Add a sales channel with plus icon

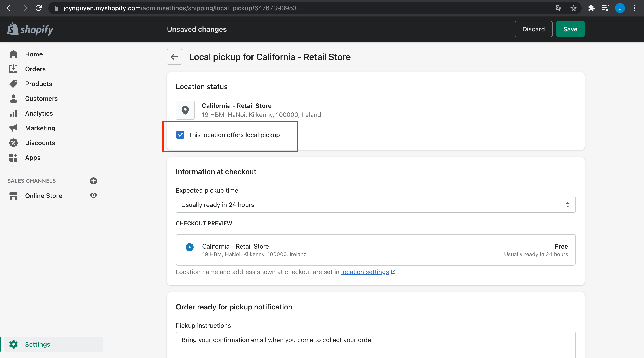point(94,181)
